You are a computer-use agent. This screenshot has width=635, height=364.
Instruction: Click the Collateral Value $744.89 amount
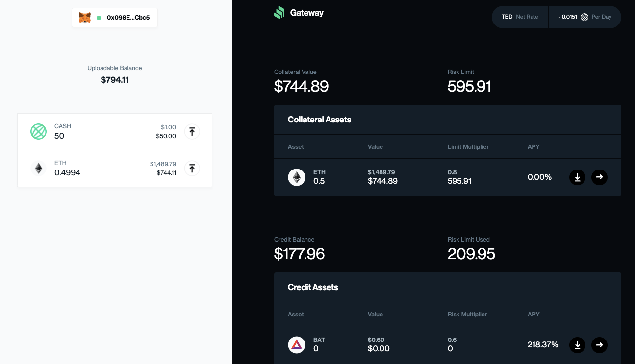coord(301,86)
